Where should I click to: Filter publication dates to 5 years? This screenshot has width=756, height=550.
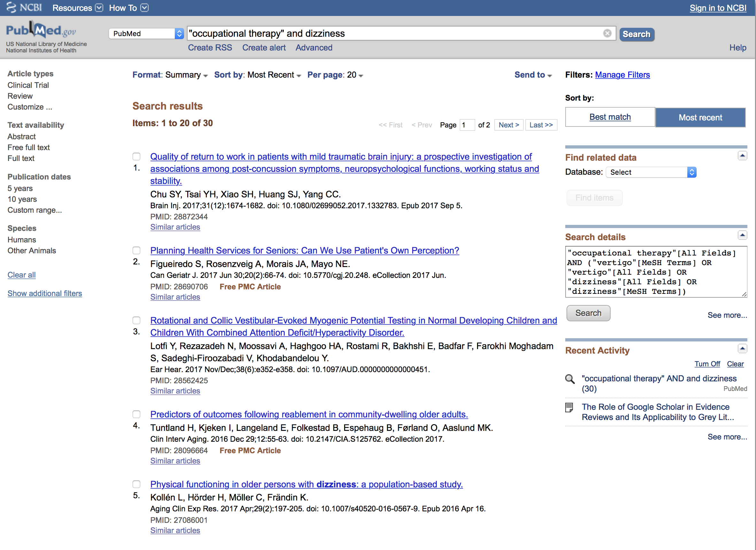pos(20,188)
